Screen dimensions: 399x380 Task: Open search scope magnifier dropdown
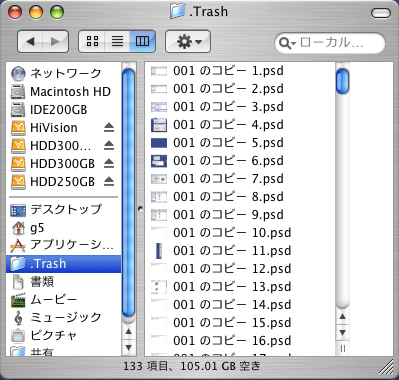pos(288,43)
